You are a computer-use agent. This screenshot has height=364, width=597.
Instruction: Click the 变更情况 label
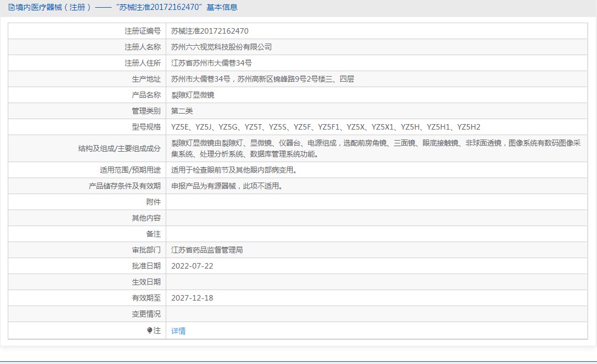pyautogui.click(x=146, y=314)
